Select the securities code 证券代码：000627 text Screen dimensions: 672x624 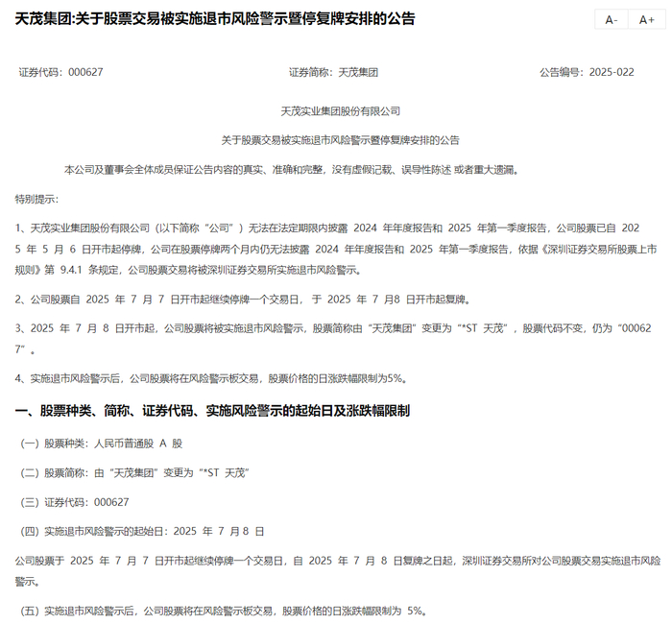[60, 72]
